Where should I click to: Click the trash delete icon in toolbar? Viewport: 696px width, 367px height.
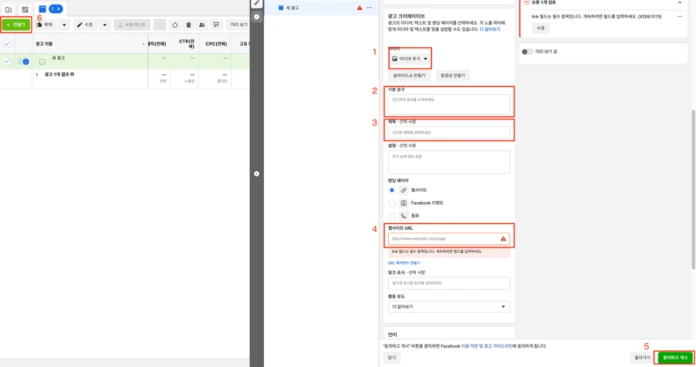point(188,25)
